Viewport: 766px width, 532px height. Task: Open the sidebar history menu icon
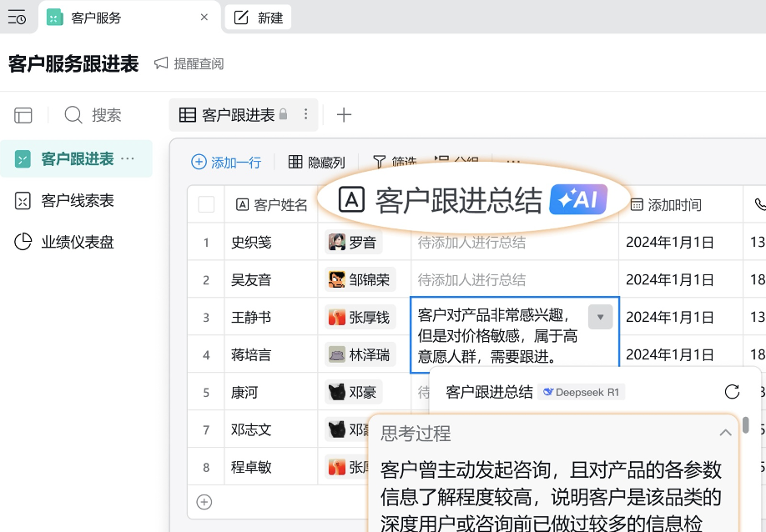(17, 18)
